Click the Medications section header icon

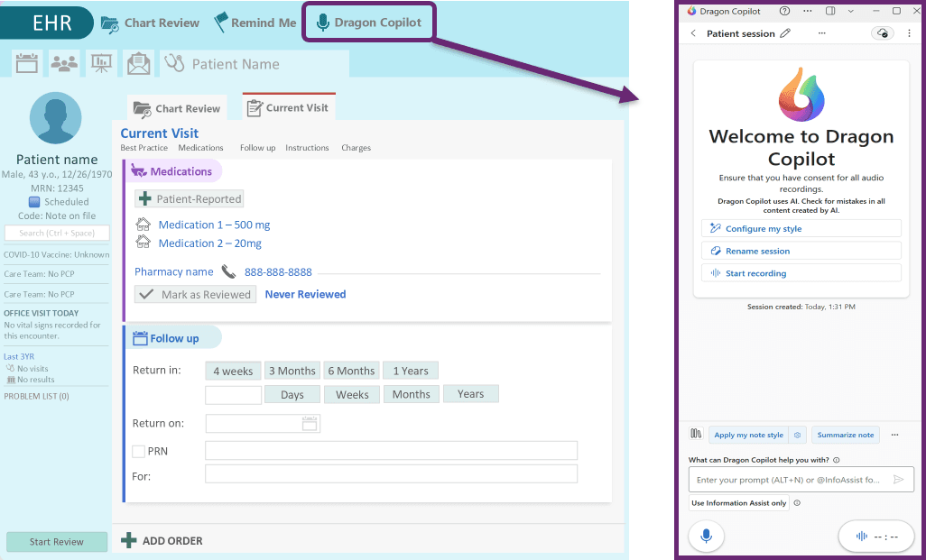[139, 171]
